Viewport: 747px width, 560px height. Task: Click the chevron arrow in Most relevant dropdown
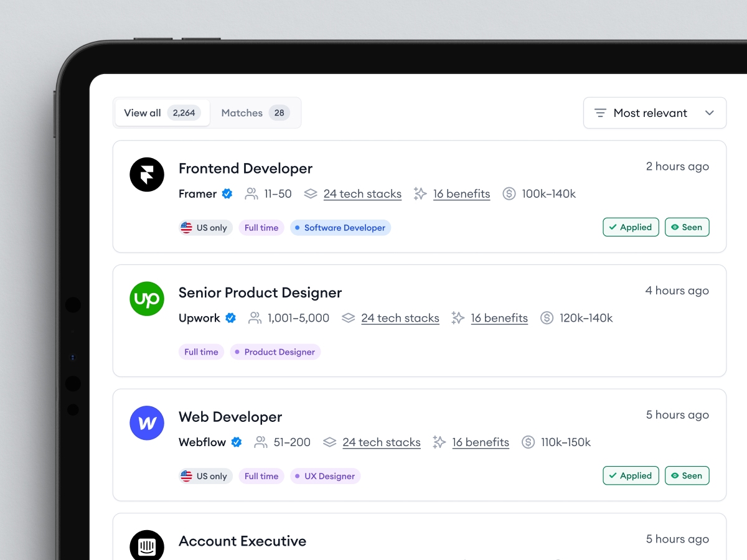pos(709,113)
